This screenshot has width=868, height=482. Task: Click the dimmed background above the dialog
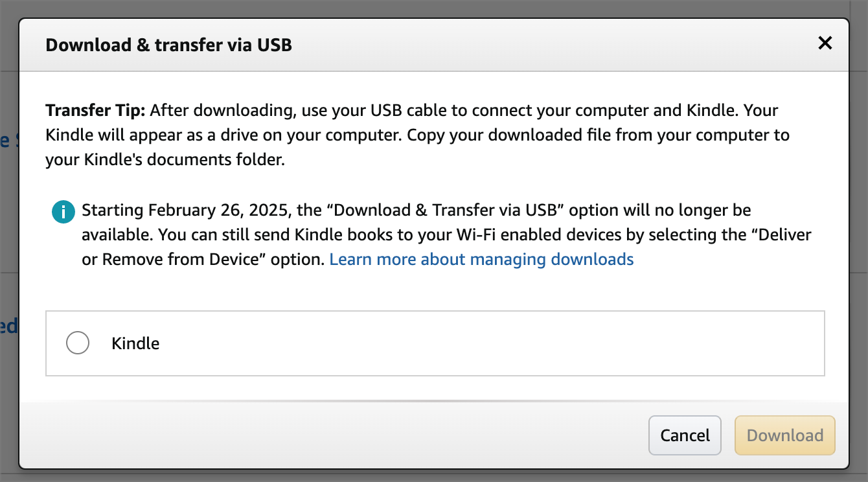click(434, 8)
